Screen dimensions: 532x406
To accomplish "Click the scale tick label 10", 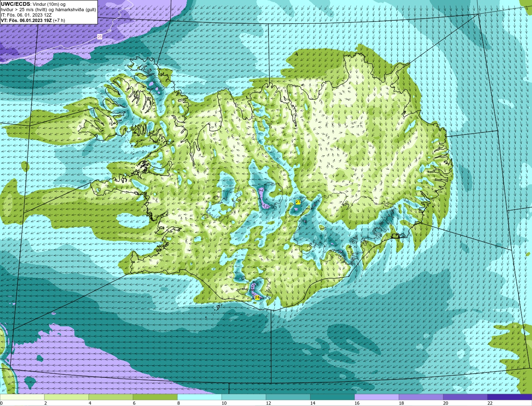I will coord(224,403).
